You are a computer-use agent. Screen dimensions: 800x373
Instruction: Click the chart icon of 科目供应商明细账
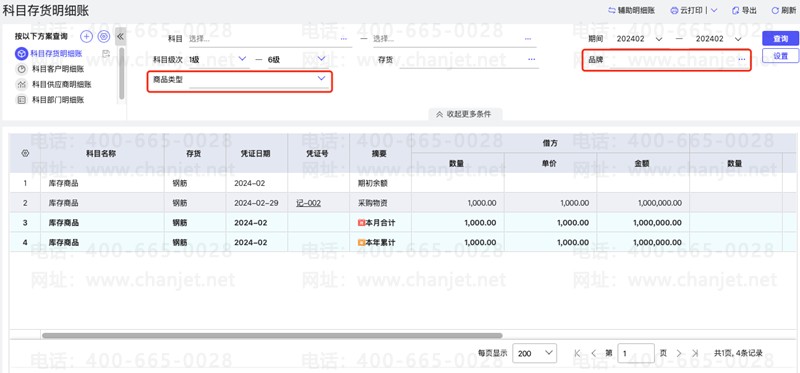point(21,85)
